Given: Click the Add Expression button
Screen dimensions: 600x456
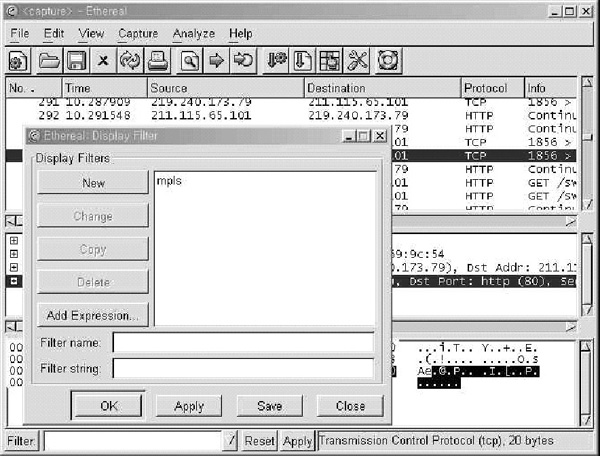Looking at the screenshot, I should coord(93,315).
